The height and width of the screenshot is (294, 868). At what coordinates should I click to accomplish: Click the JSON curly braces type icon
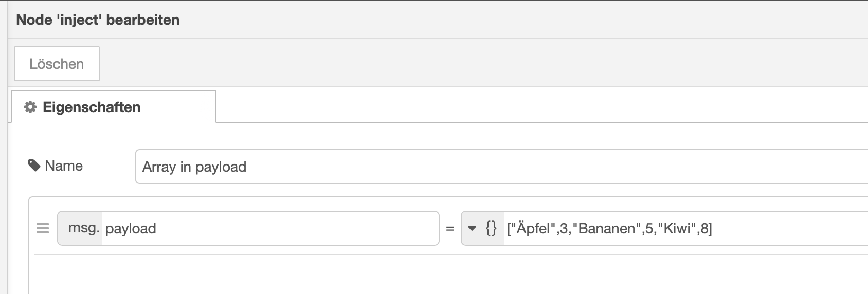coord(491,228)
